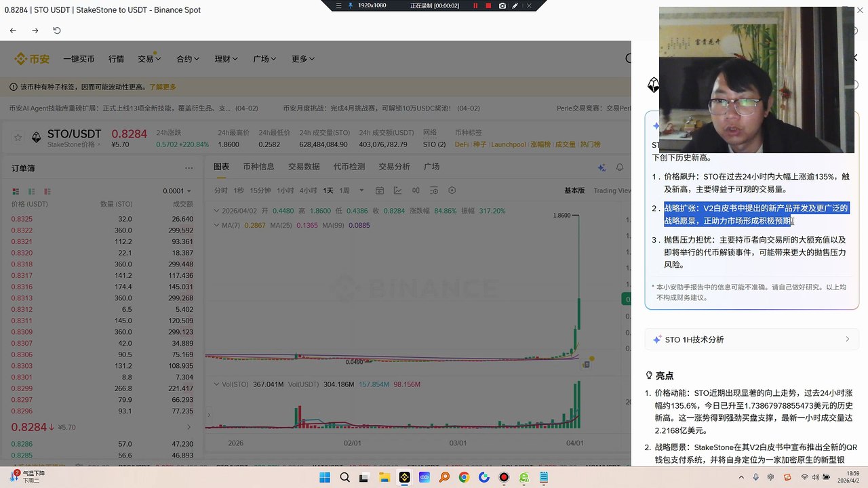Pause the screen recording
This screenshot has width=868, height=488.
[475, 5]
